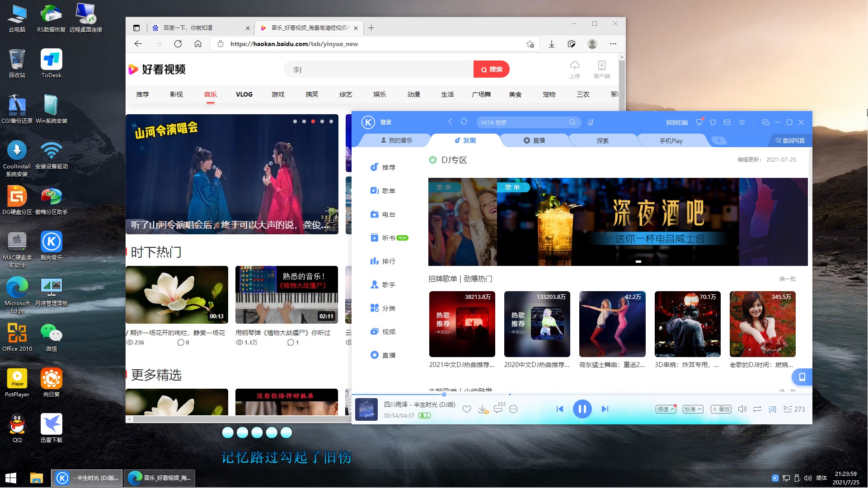The image size is (868, 488).
Task: Click 简体 input method indicator in tray
Action: (821, 478)
